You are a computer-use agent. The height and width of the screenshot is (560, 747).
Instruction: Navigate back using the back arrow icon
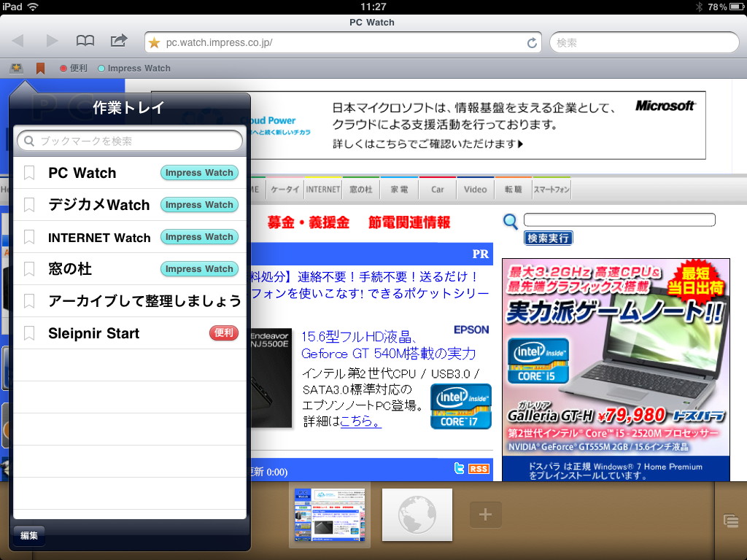pos(18,42)
